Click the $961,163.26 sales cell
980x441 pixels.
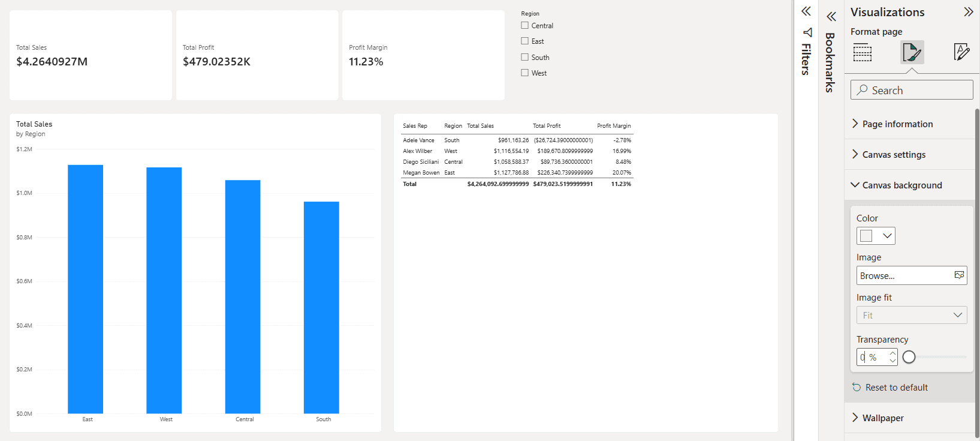[x=513, y=140]
